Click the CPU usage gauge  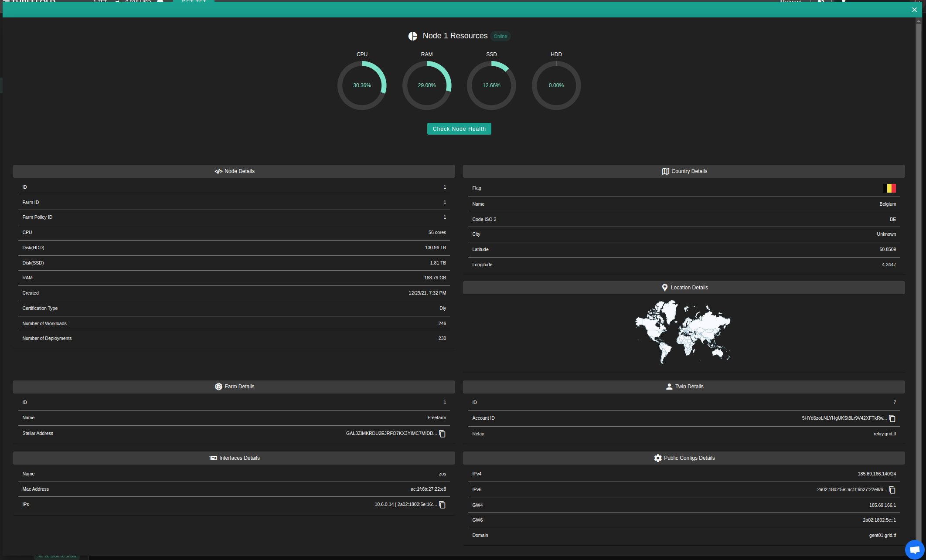(362, 85)
